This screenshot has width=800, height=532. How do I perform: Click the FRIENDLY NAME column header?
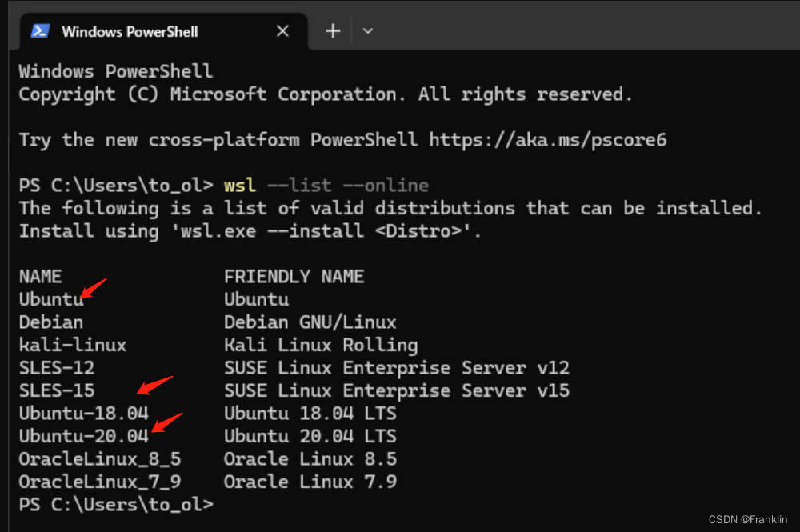[294, 276]
